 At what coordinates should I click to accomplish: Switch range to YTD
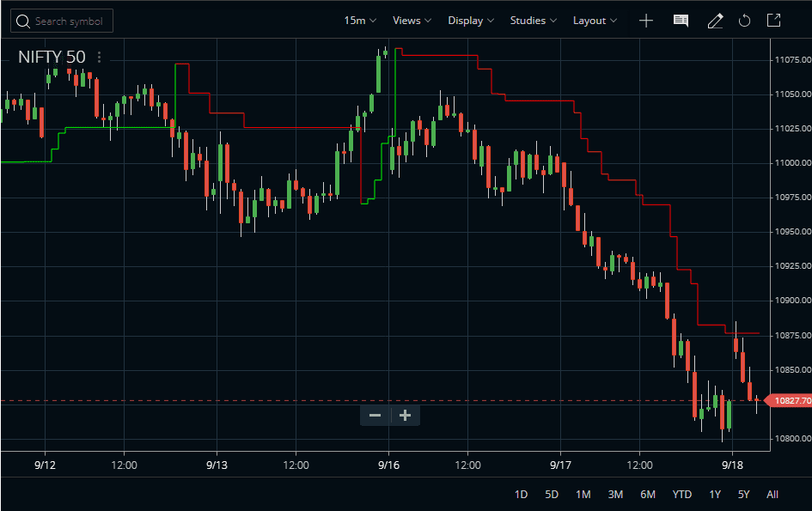pos(682,495)
